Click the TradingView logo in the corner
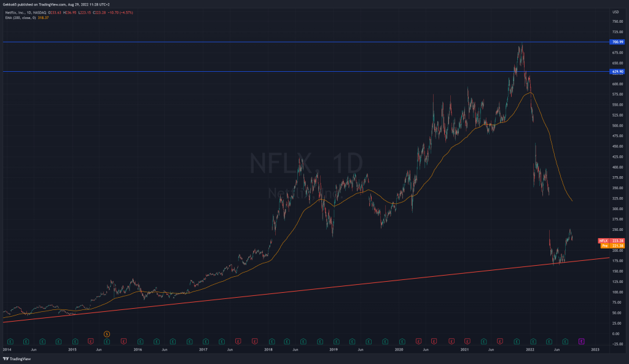Viewport: 629px width, 364px height. point(17,358)
